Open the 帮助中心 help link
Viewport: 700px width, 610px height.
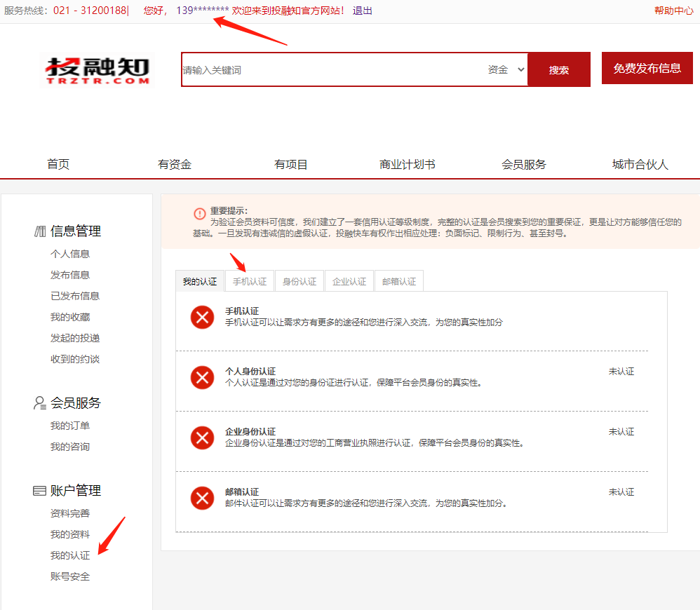(674, 11)
